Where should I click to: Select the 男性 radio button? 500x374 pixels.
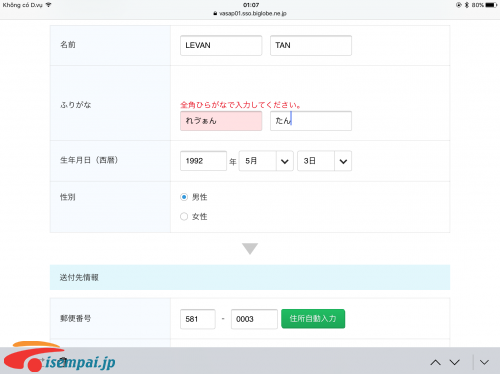(x=184, y=197)
